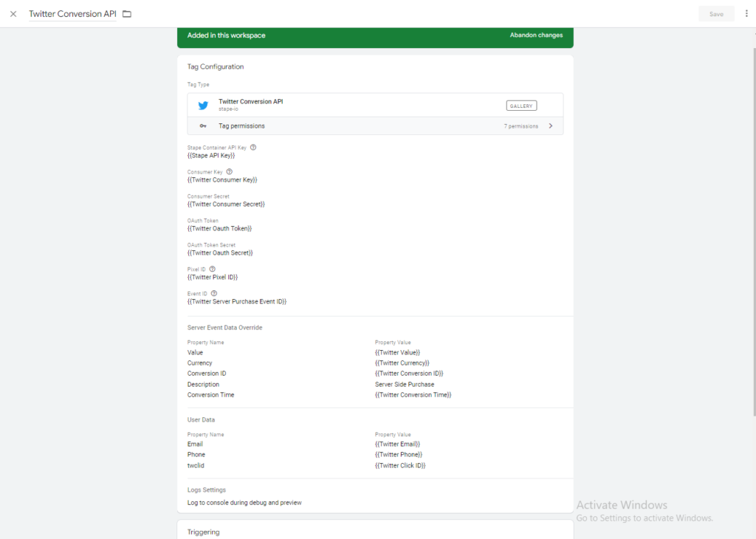The width and height of the screenshot is (756, 539).
Task: Click the folder icon beside the tag name
Action: coord(127,14)
